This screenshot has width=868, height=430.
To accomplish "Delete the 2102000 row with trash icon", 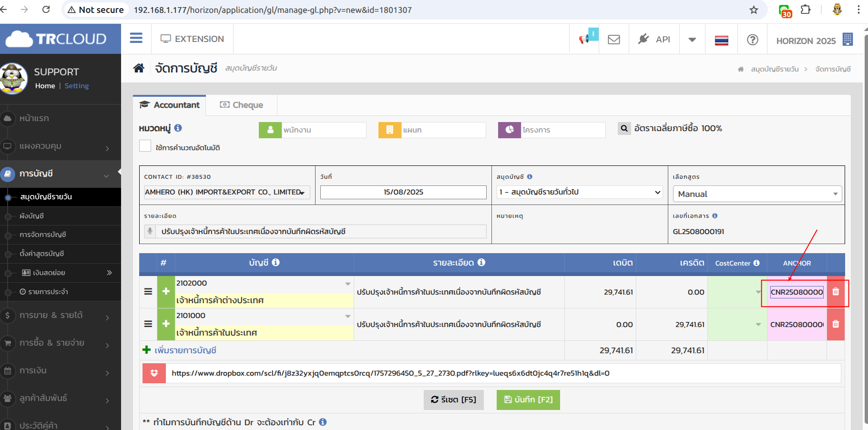I will point(836,292).
